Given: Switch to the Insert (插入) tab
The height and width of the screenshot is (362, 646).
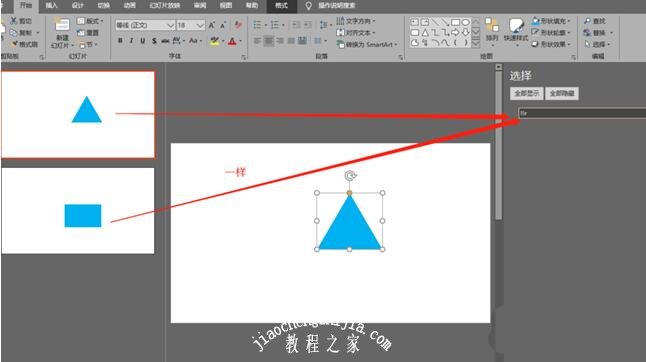Looking at the screenshot, I should click(x=51, y=5).
